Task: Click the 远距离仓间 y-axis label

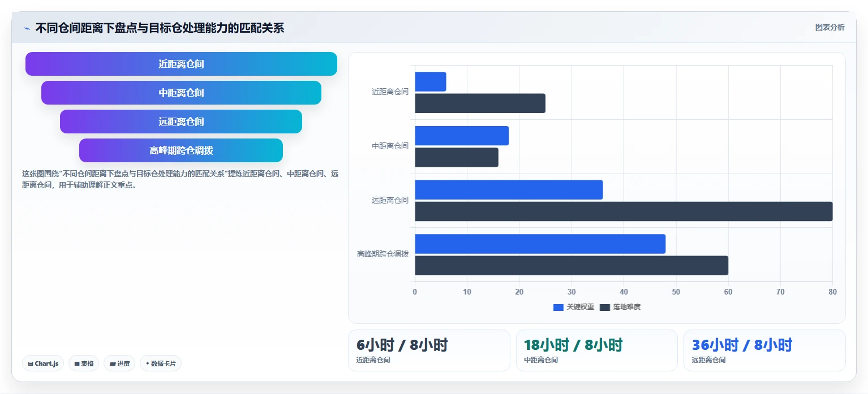Action: pyautogui.click(x=390, y=200)
